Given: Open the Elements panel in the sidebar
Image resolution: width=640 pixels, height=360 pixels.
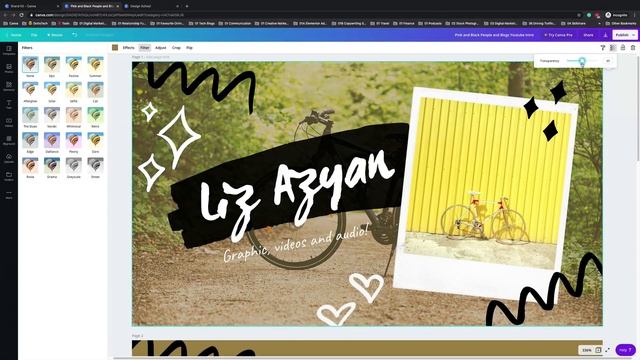Looking at the screenshot, I should point(9,86).
